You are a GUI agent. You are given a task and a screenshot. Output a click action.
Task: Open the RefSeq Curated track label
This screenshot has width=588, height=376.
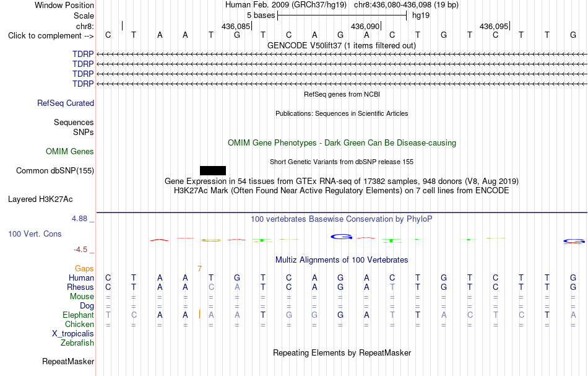click(66, 103)
